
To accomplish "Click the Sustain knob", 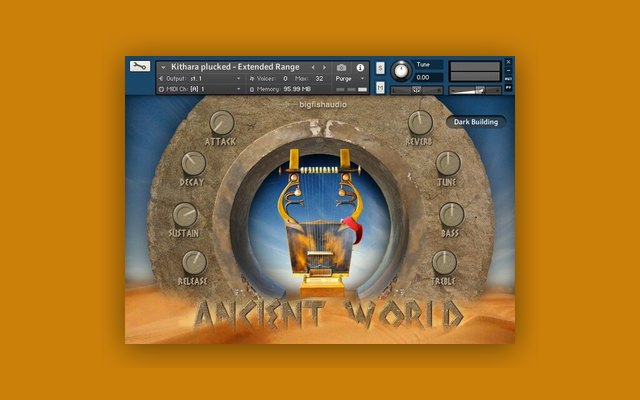I will click(x=185, y=215).
